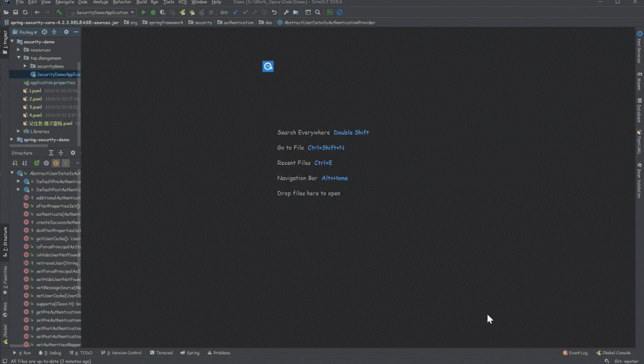Toggle Sort by Visibility in Structure panel
Screen dimensions: 644x364
[x=15, y=163]
